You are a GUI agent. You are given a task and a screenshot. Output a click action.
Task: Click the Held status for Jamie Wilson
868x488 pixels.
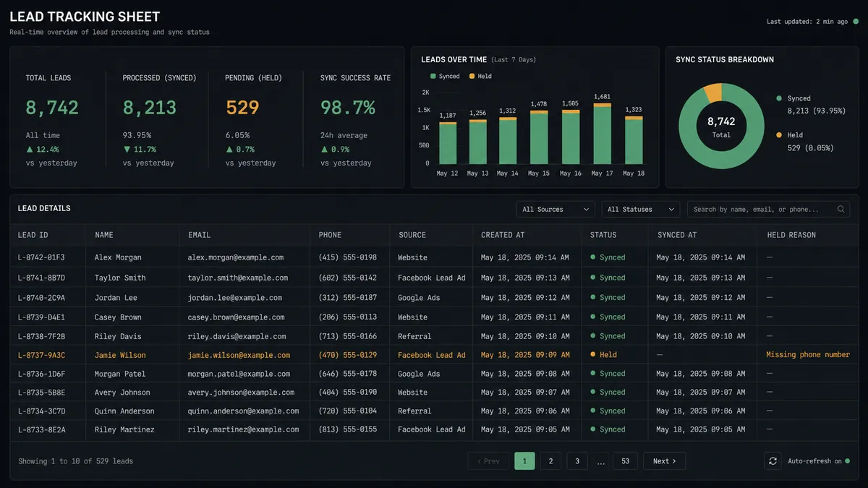click(604, 355)
